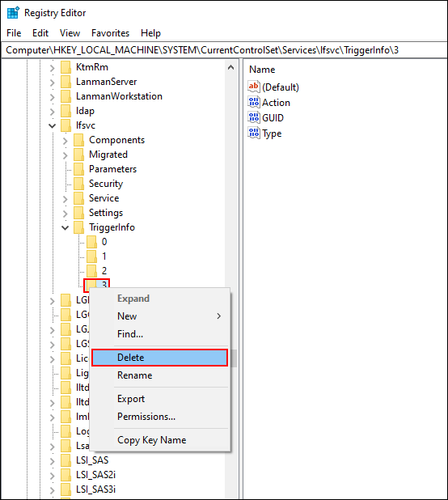Click the Name column header
The height and width of the screenshot is (500, 448).
pos(262,70)
